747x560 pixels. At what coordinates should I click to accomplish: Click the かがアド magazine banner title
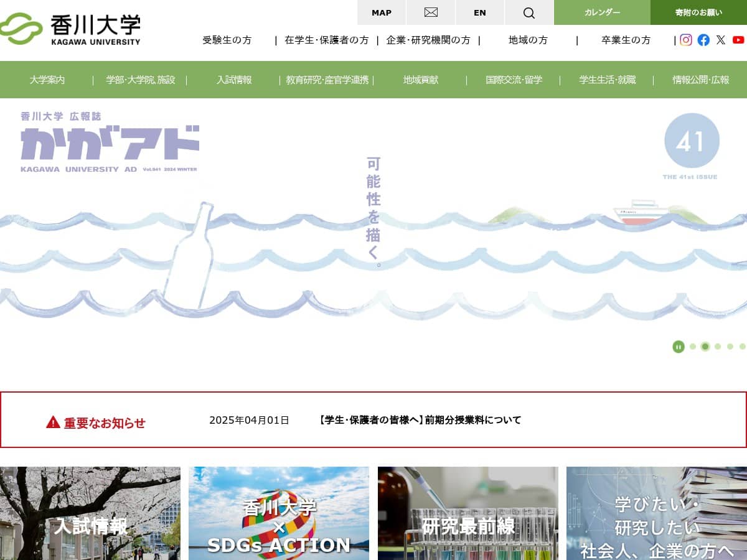pos(110,142)
